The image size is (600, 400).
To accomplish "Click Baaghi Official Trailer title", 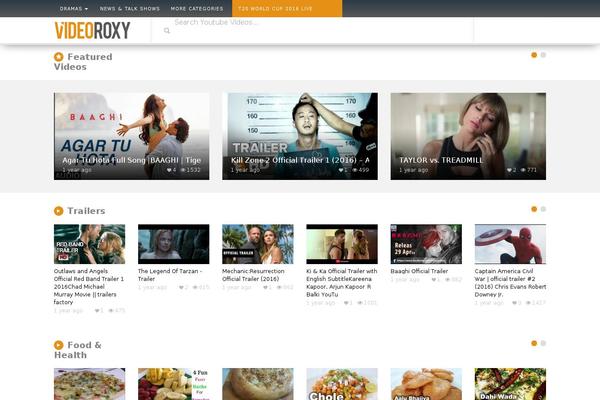I will pyautogui.click(x=419, y=271).
